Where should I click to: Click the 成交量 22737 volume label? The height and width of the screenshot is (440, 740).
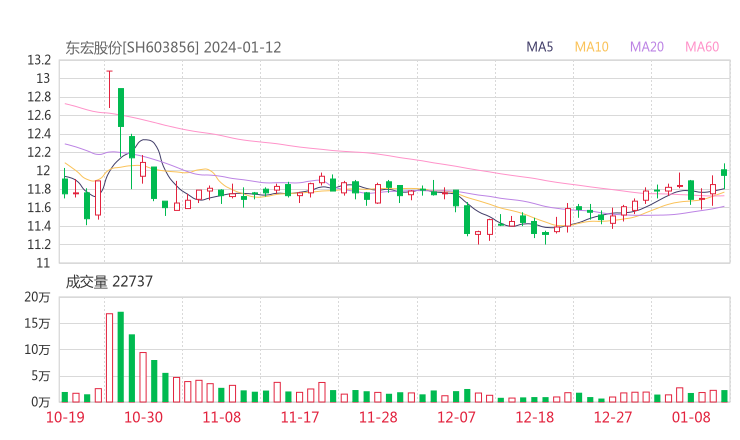click(109, 282)
